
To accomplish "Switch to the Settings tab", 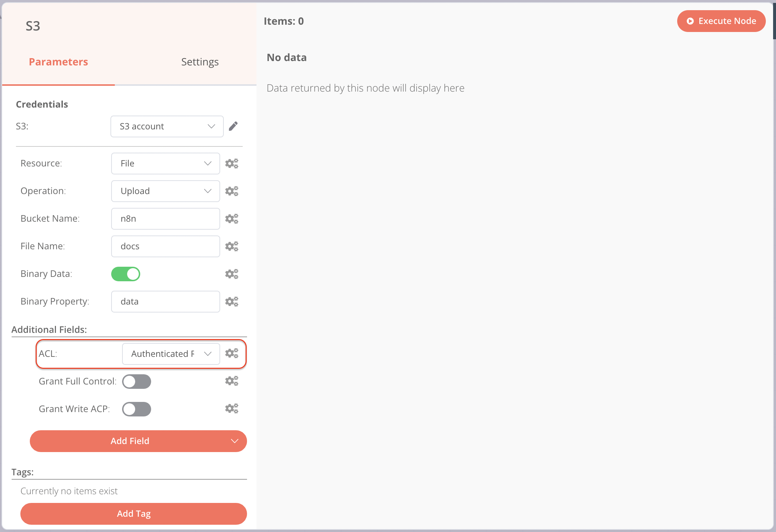I will click(x=199, y=61).
